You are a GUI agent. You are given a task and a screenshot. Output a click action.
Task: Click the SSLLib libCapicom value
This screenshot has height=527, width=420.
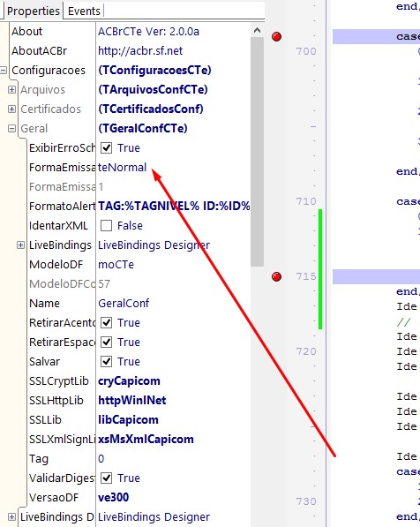point(128,420)
